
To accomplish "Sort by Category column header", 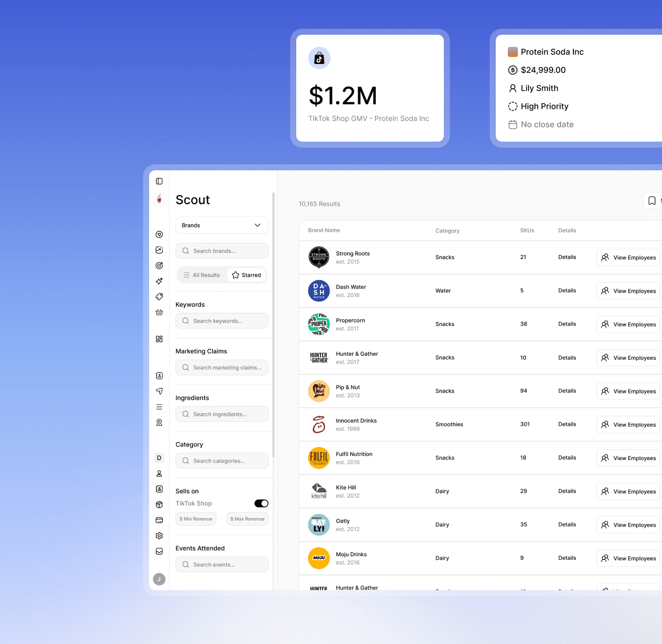I will click(447, 231).
